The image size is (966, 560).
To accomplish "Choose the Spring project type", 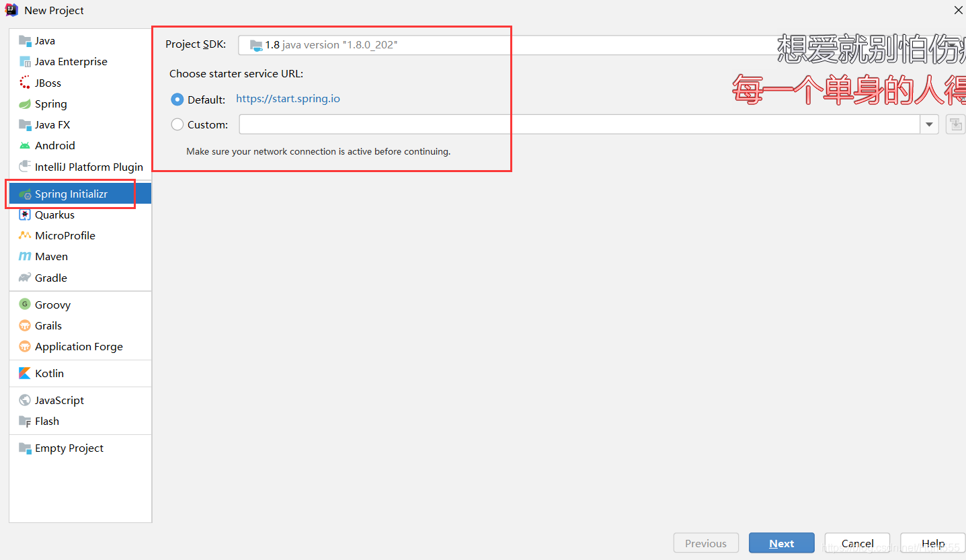I will coord(80,104).
